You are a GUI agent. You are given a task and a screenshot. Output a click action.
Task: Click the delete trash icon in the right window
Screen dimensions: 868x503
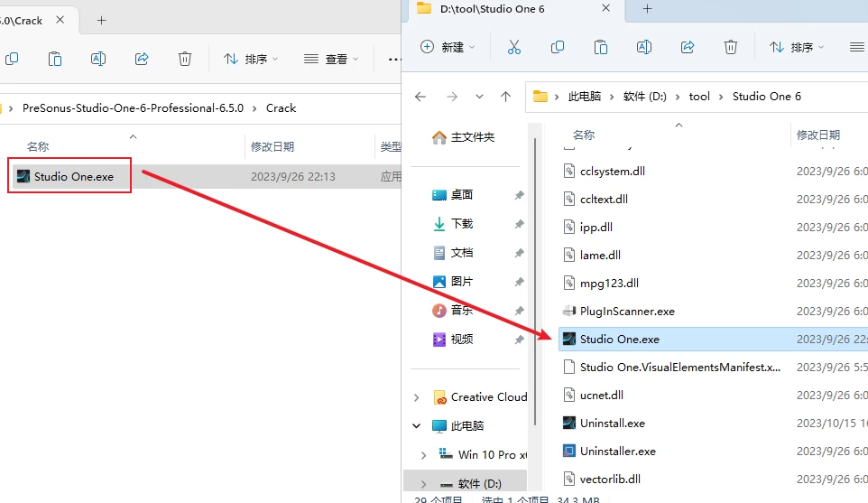[x=731, y=47]
